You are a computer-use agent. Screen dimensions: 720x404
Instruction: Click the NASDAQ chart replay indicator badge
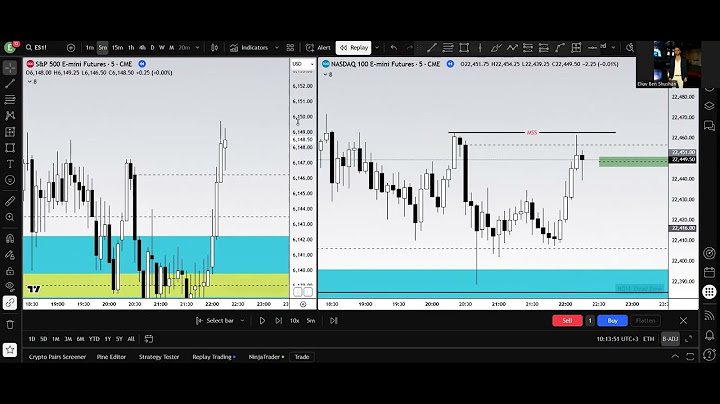point(450,64)
